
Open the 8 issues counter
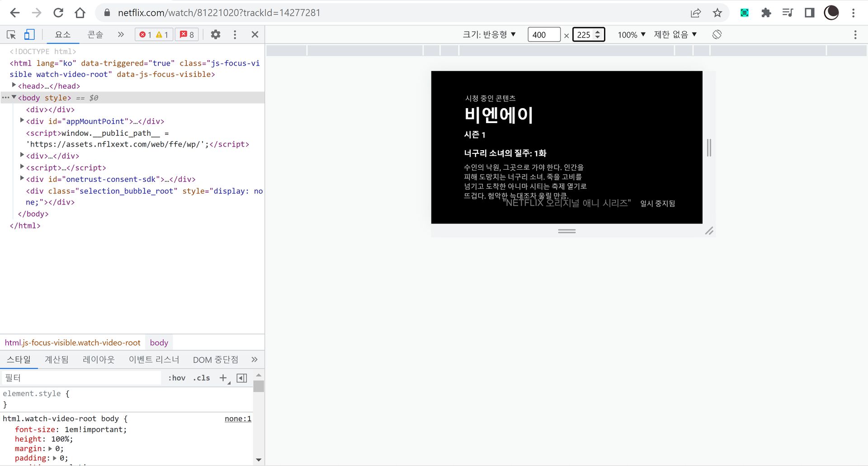[187, 34]
